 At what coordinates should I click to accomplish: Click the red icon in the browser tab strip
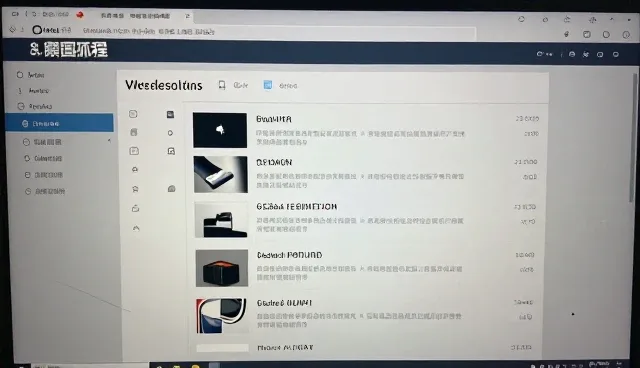80,15
